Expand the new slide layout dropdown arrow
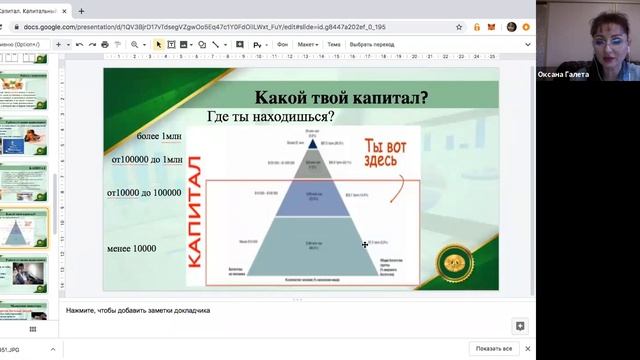 point(68,44)
